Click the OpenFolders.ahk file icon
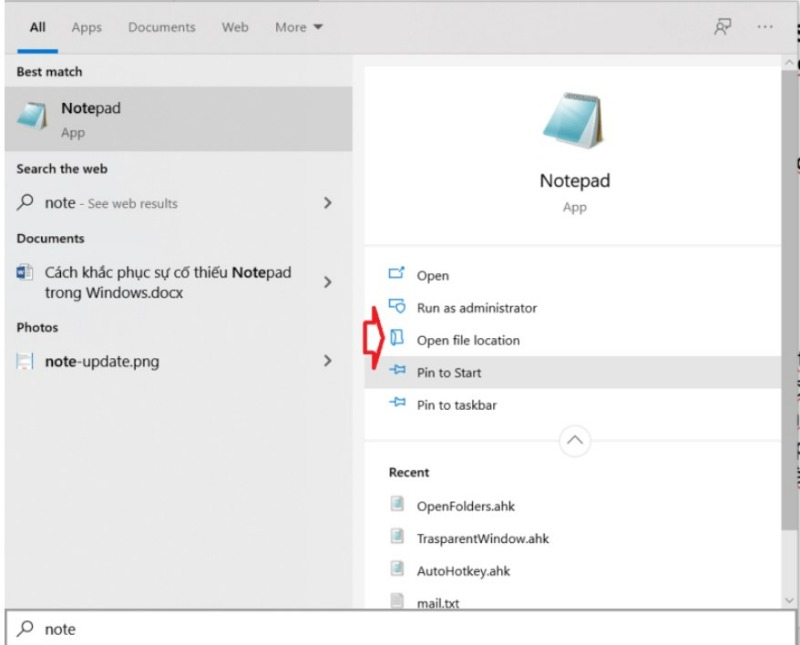This screenshot has width=800, height=645. pyautogui.click(x=397, y=504)
